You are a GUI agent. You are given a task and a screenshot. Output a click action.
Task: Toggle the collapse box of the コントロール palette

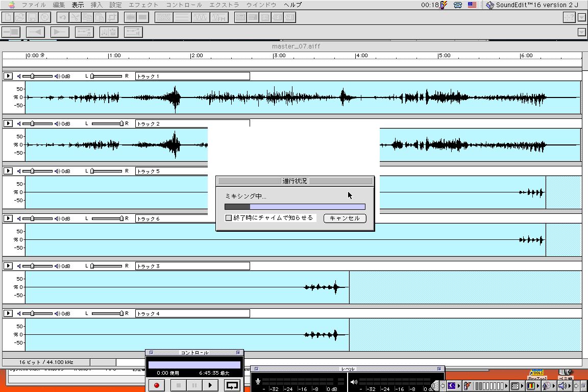tap(238, 353)
